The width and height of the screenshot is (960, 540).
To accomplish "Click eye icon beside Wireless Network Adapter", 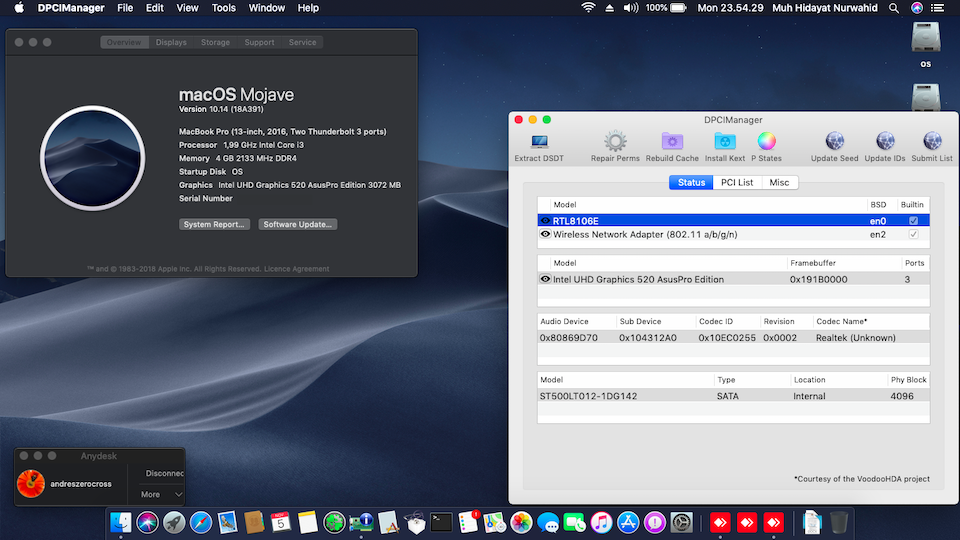I will point(545,234).
